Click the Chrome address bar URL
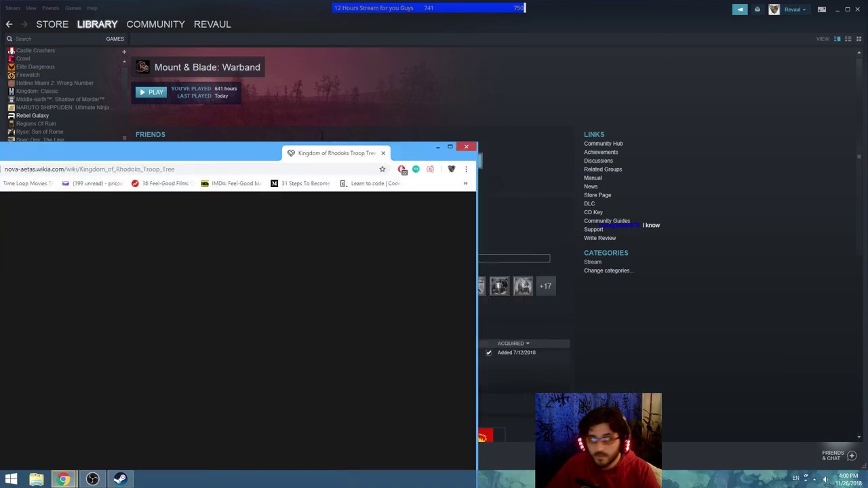Image resolution: width=868 pixels, height=488 pixels. pos(90,169)
